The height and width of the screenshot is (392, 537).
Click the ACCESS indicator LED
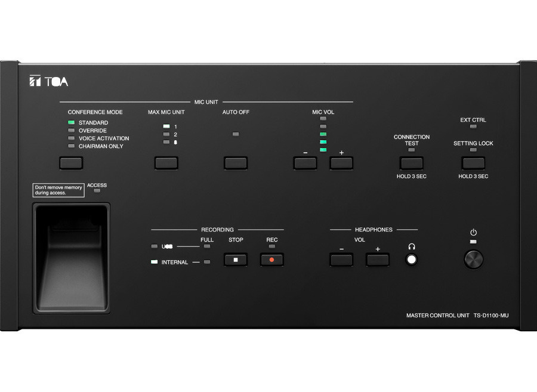pyautogui.click(x=97, y=191)
